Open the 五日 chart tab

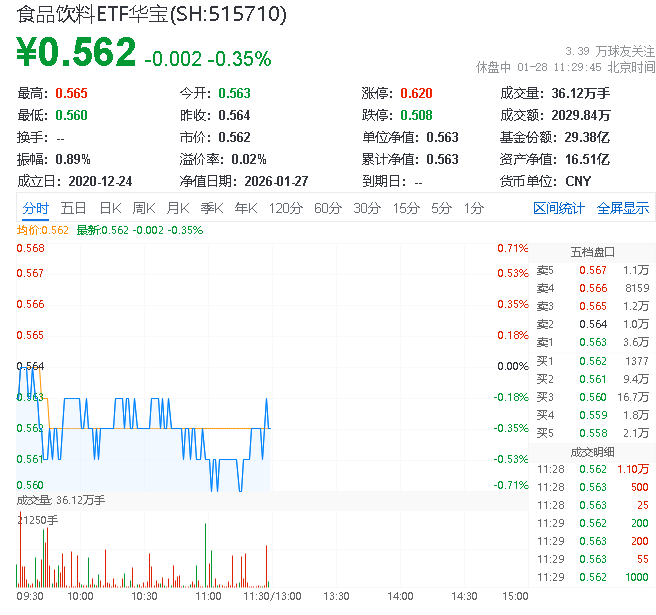(x=73, y=208)
